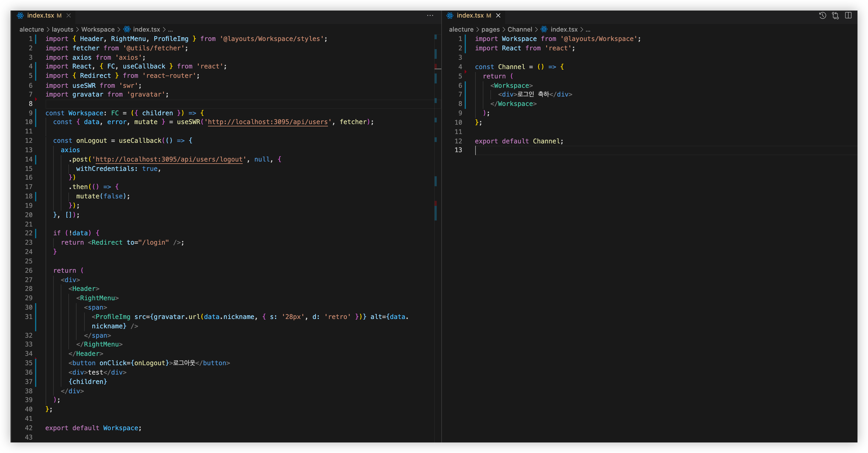Screen dimensions: 868x453
Task: Click React icon in right breadcrumb
Action: [544, 29]
